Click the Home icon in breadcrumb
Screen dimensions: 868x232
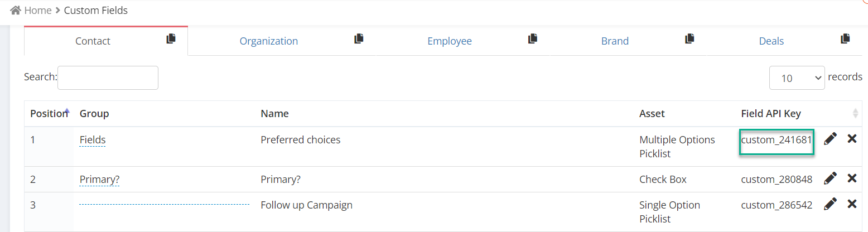coord(16,10)
